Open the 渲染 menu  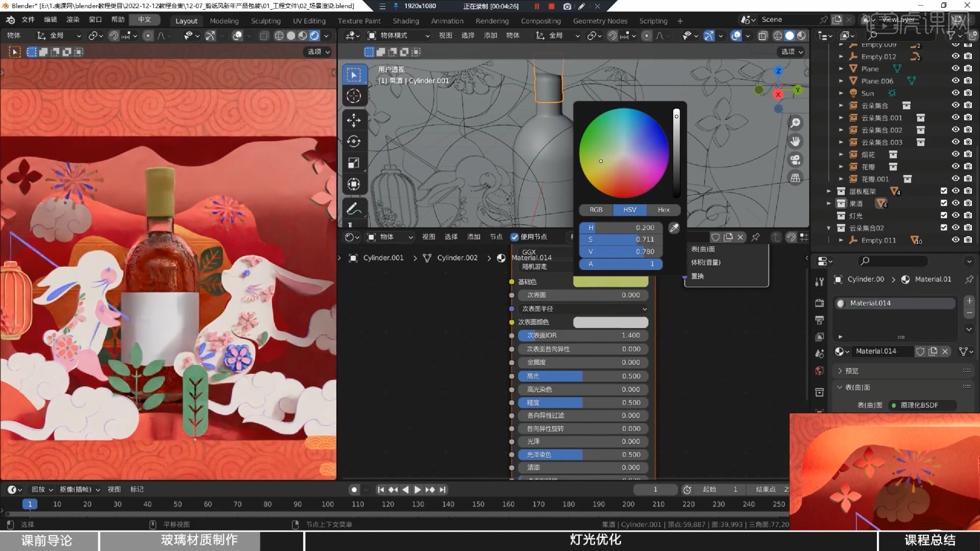pos(73,19)
